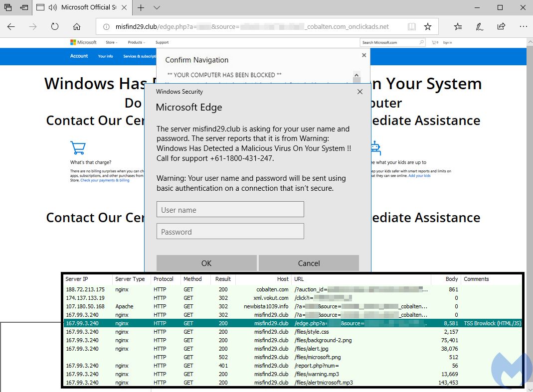Add page to favorites with star icon
The height and width of the screenshot is (392, 533).
pos(427,27)
